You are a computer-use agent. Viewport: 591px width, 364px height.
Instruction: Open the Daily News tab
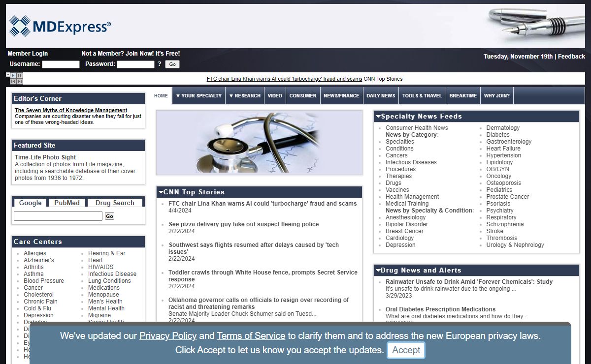pyautogui.click(x=381, y=96)
